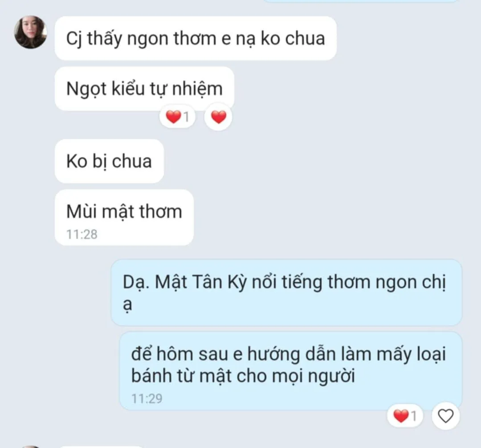Tap the partial blue bubble at the top edge

[x=361, y=1]
